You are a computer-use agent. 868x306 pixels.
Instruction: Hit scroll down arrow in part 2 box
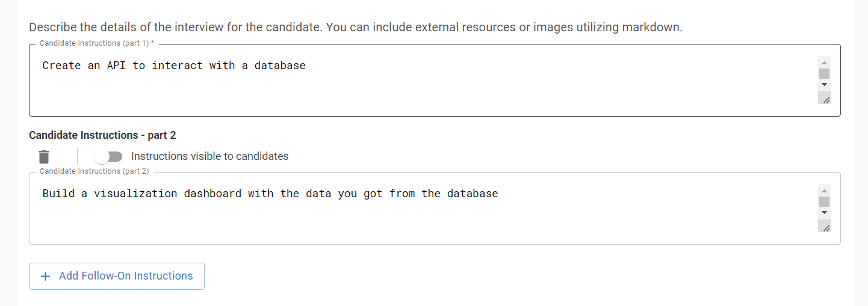pos(825,212)
